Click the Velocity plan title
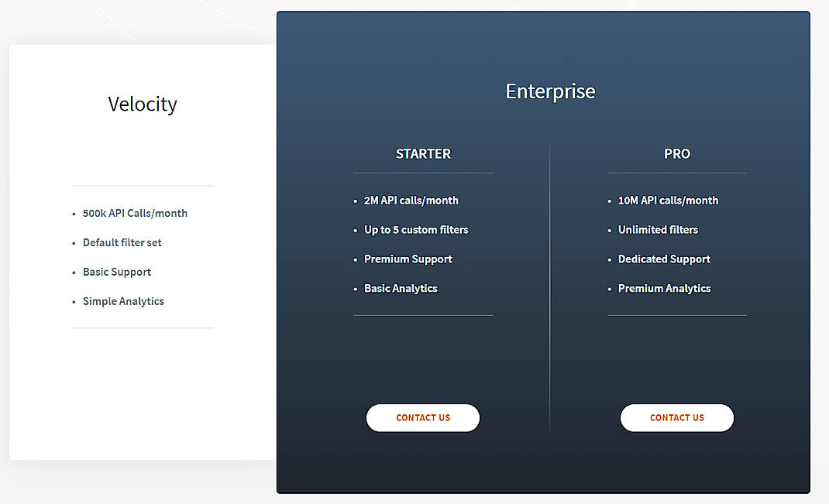The image size is (829, 504). coord(143,104)
